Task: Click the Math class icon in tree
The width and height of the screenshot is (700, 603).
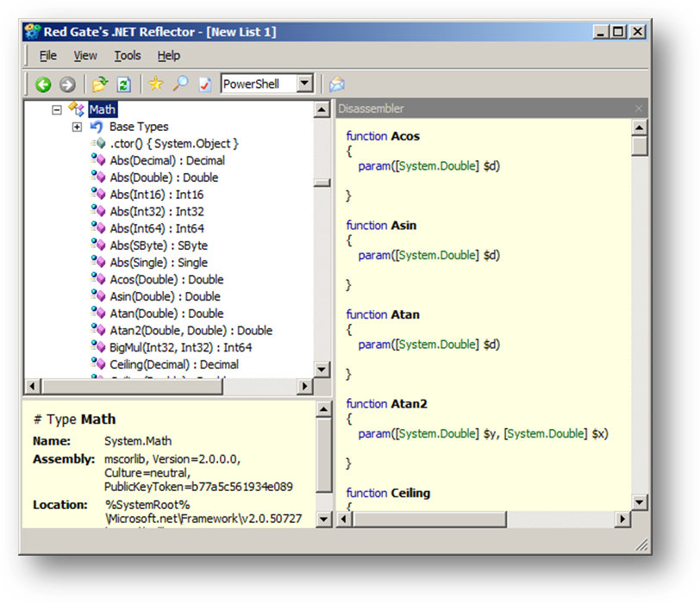Action: coord(77,109)
